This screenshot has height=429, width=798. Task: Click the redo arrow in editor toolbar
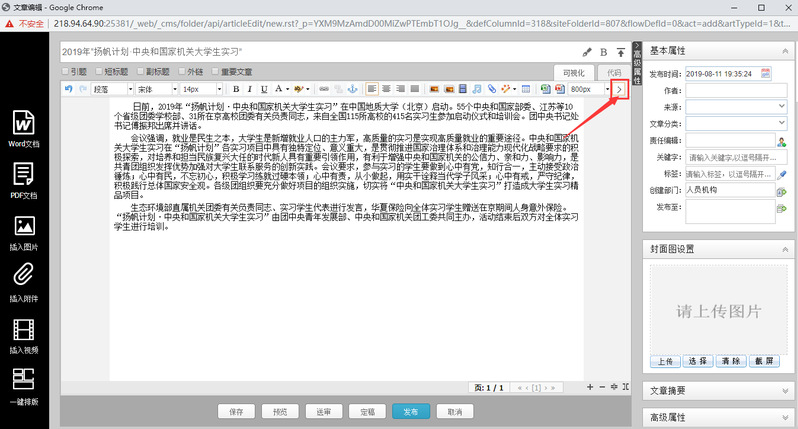click(83, 89)
